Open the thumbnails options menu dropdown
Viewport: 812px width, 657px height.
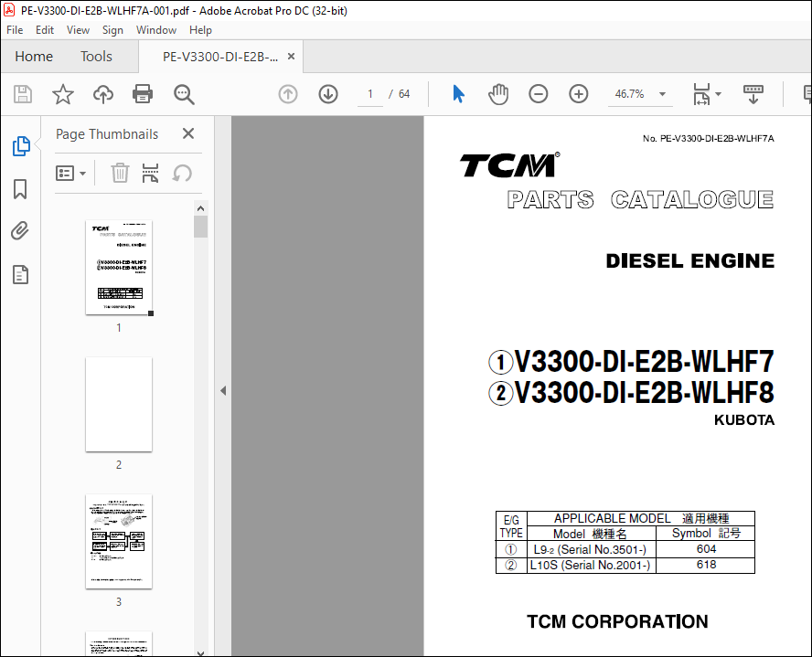pyautogui.click(x=71, y=173)
